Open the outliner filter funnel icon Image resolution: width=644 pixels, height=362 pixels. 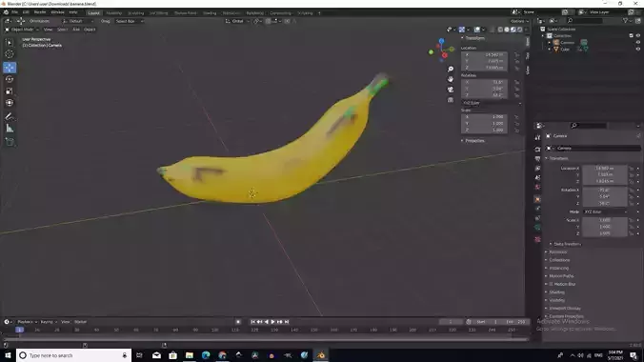[626, 21]
